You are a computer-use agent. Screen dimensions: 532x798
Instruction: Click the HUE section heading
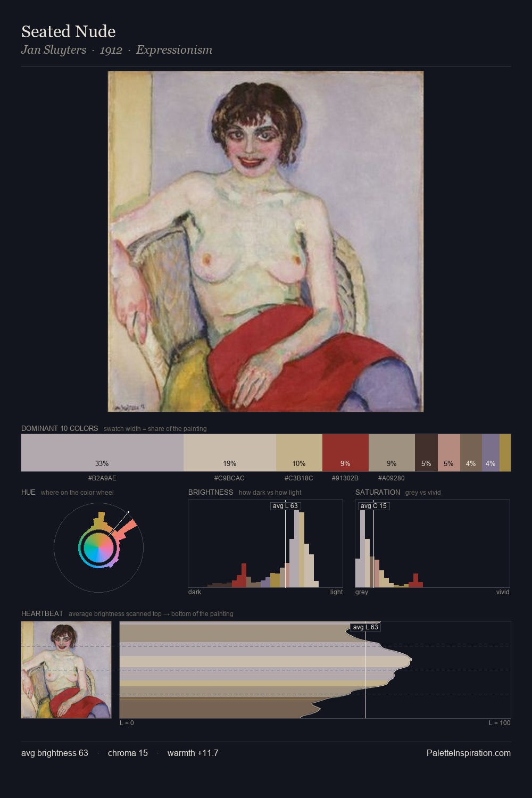tap(28, 492)
